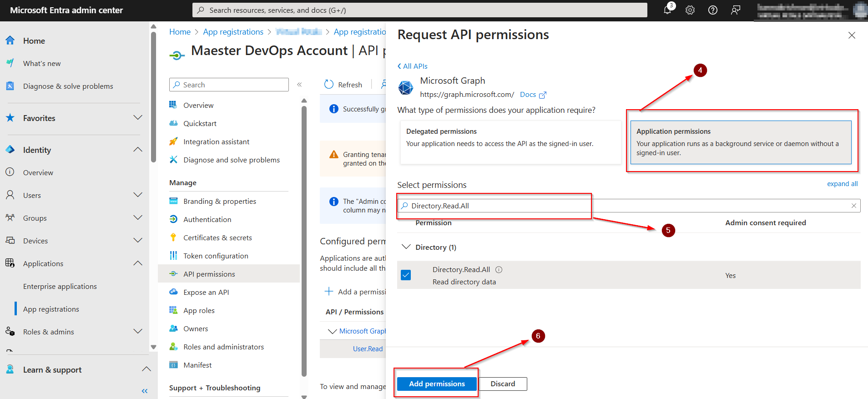The height and width of the screenshot is (399, 868).
Task: Click the Add permissions button
Action: point(437,384)
